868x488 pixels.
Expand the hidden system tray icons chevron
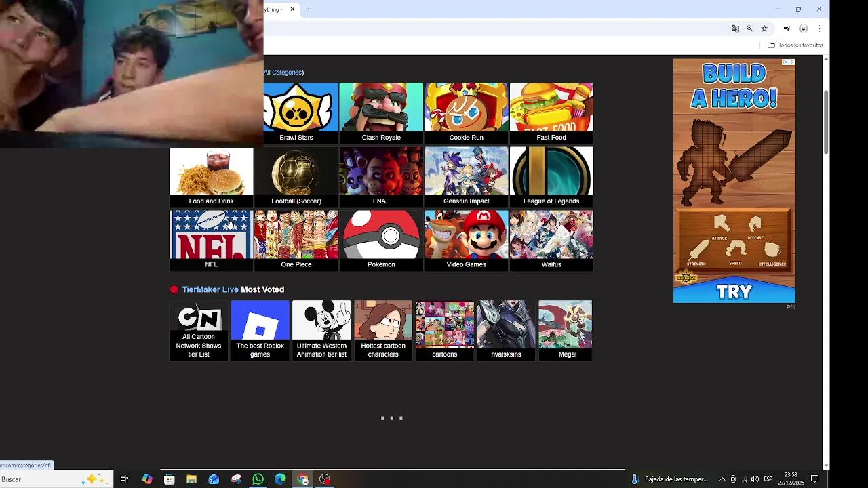pyautogui.click(x=722, y=479)
